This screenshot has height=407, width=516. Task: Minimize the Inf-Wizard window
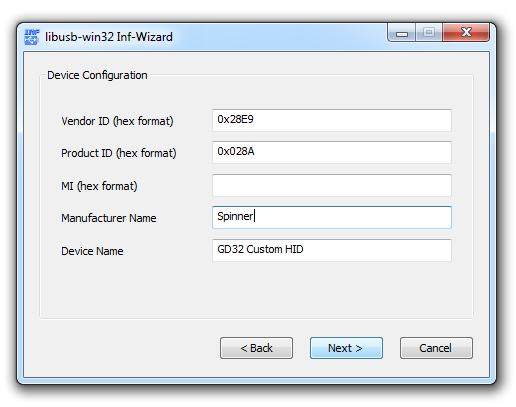pos(402,33)
